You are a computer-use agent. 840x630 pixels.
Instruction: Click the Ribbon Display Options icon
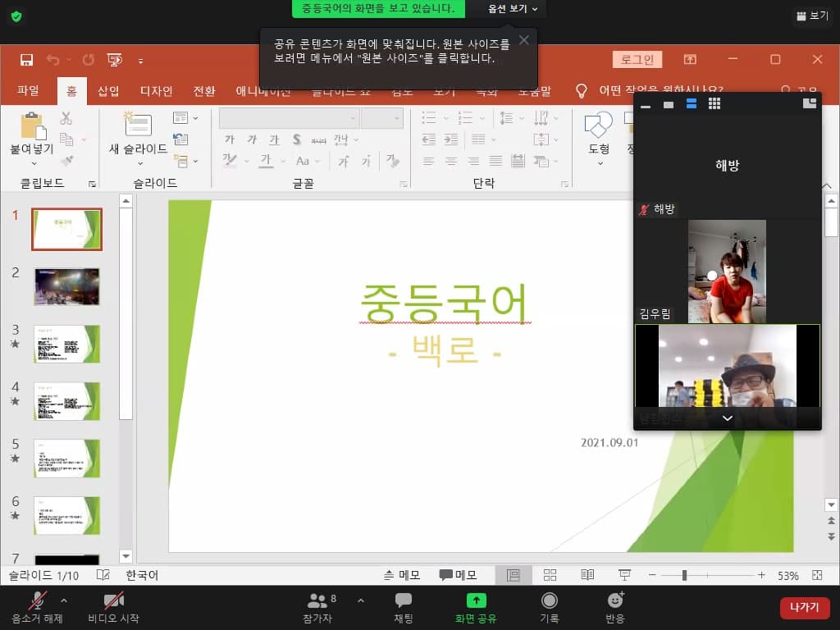pos(690,59)
